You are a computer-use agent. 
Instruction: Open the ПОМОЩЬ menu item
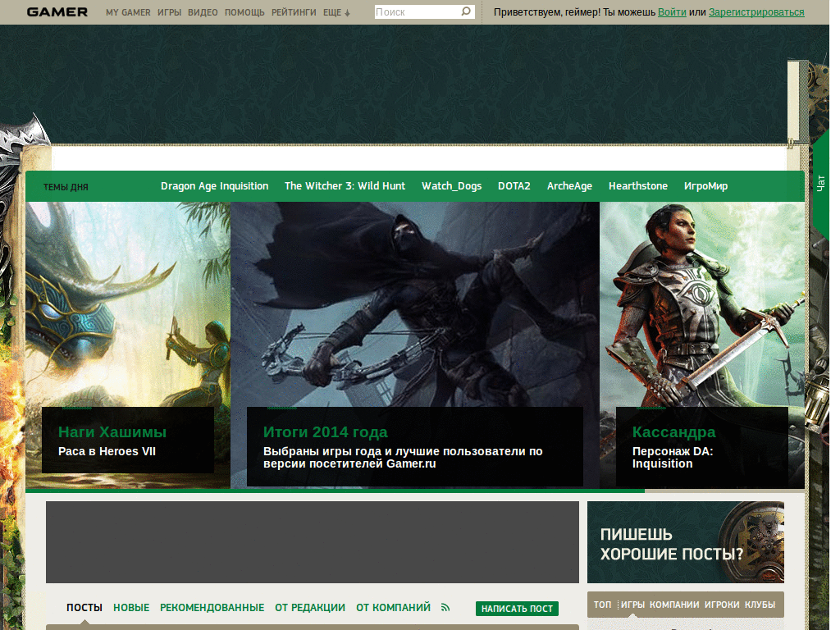point(244,12)
